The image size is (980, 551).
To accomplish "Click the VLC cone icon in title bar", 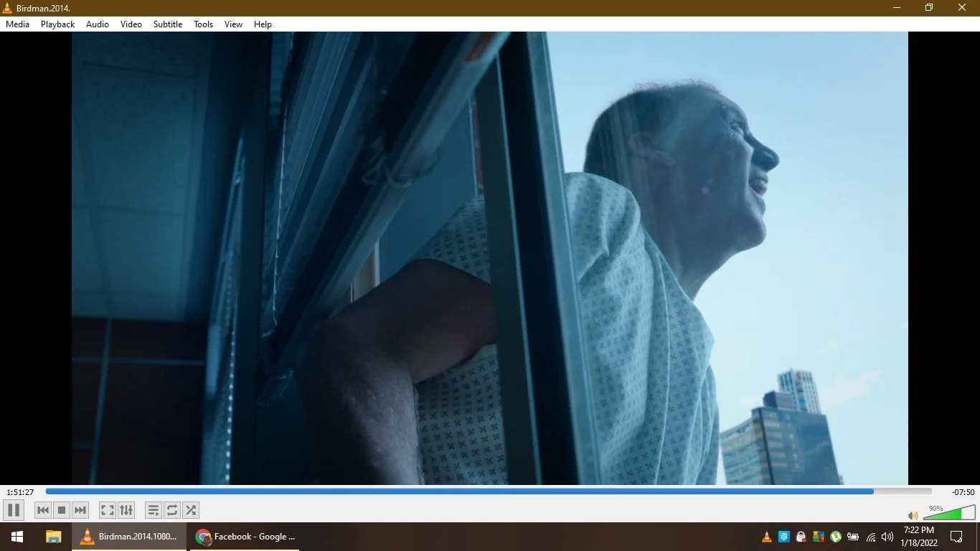I will coord(7,8).
